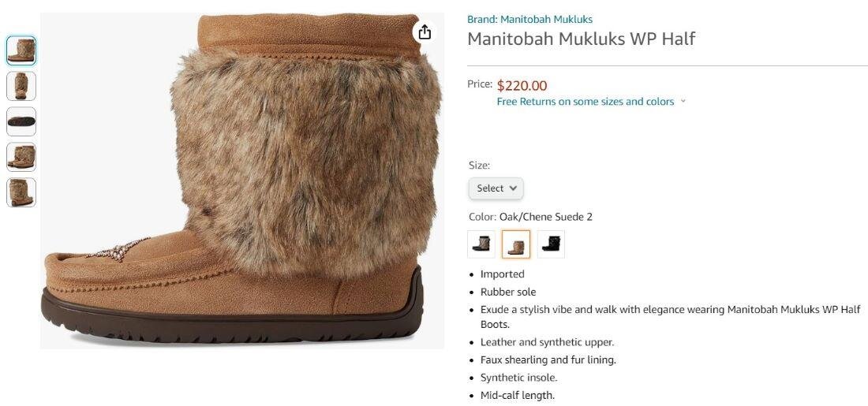The image size is (868, 406).
Task: Click the $220.00 price text
Action: tap(522, 86)
